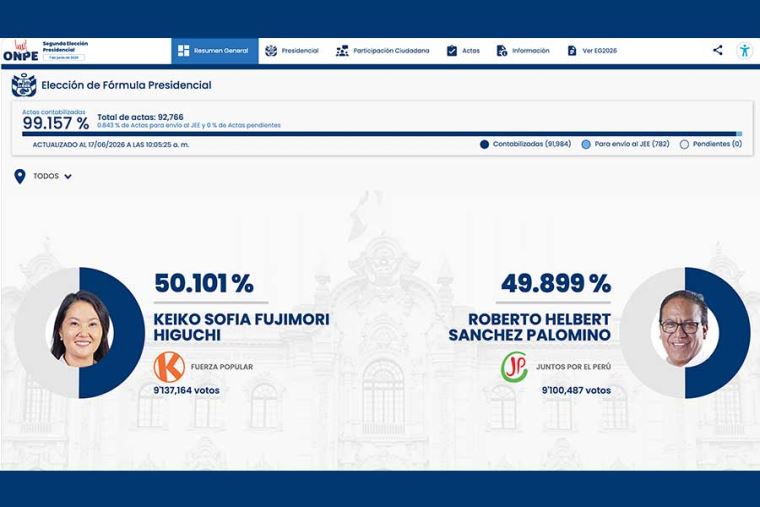Click the 50.101 % figure
This screenshot has height=507, width=760.
[204, 284]
